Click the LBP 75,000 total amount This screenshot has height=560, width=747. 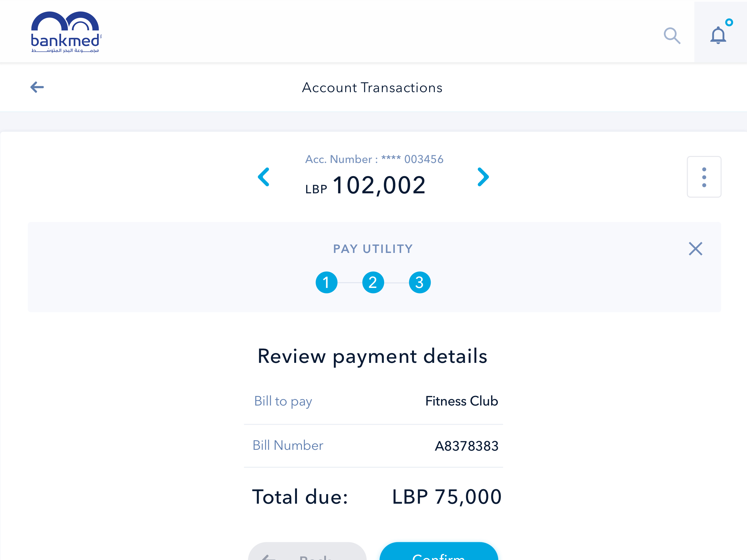[x=447, y=497]
